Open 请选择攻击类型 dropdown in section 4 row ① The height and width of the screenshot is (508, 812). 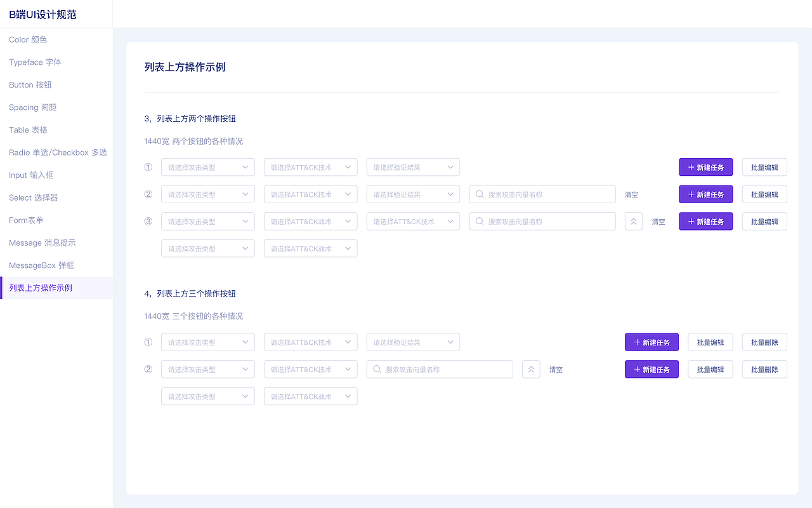[x=207, y=342]
